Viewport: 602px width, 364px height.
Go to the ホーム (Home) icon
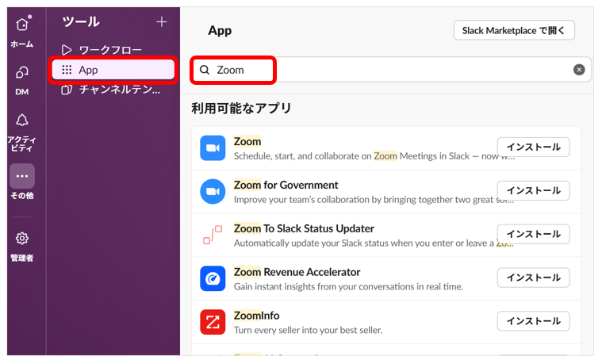click(x=22, y=25)
